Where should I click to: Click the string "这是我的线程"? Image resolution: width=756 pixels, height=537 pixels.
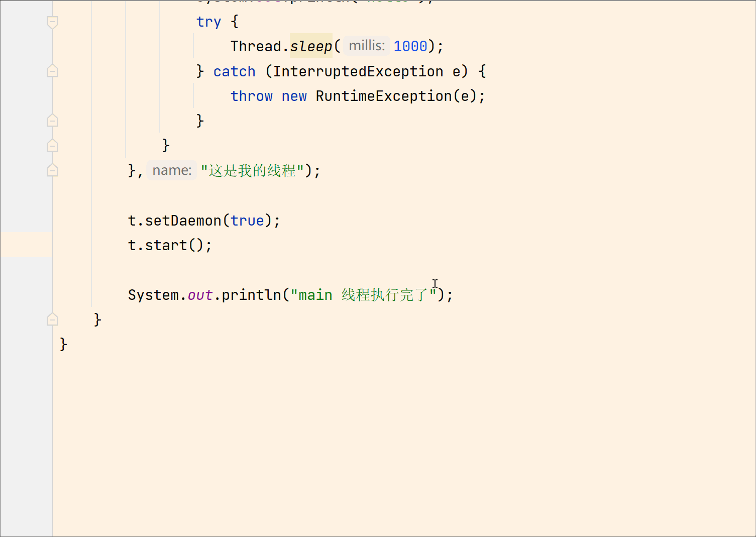[252, 171]
